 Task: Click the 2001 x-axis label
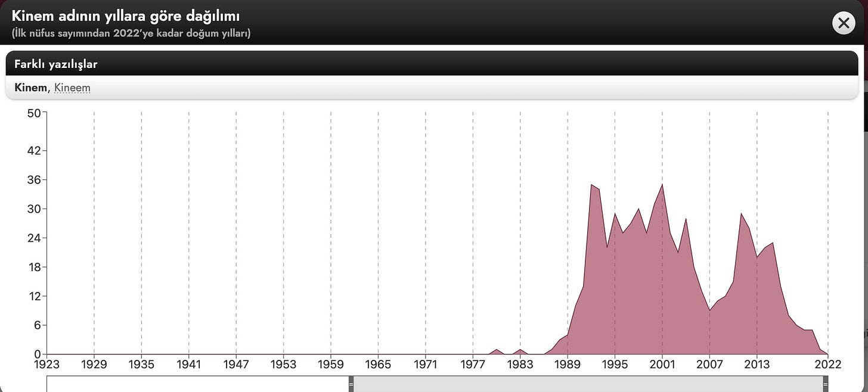coord(662,364)
